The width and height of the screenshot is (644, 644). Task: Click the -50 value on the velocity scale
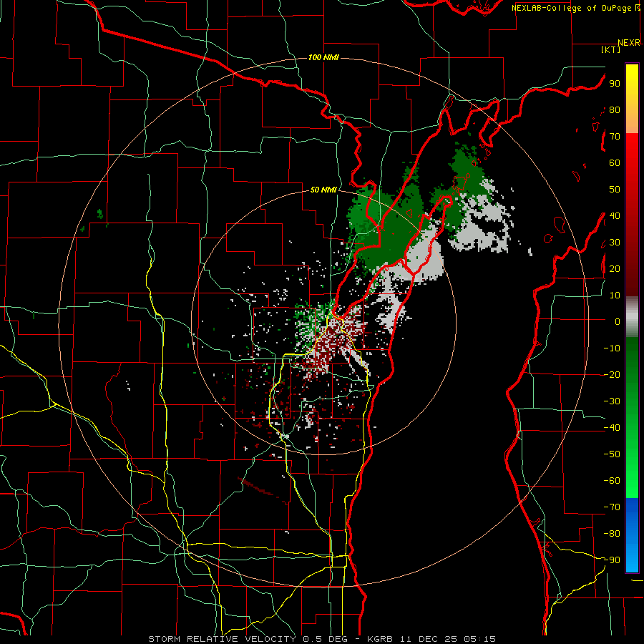(x=612, y=454)
